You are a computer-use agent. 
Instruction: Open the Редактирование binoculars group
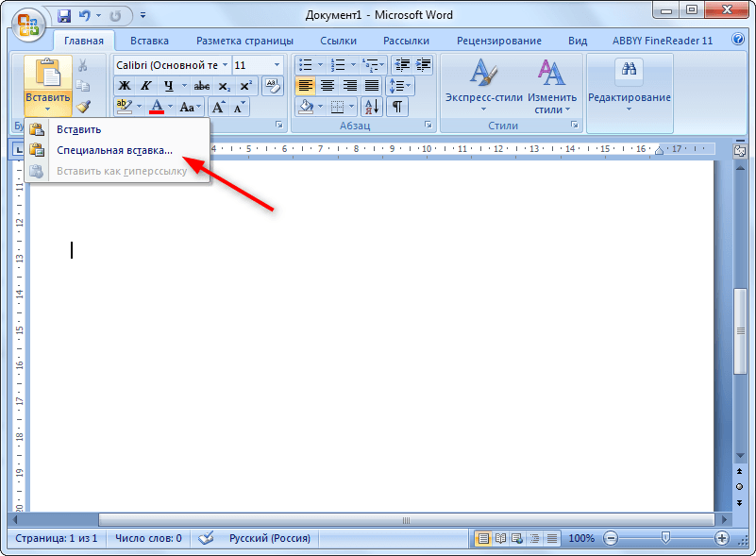[x=629, y=85]
